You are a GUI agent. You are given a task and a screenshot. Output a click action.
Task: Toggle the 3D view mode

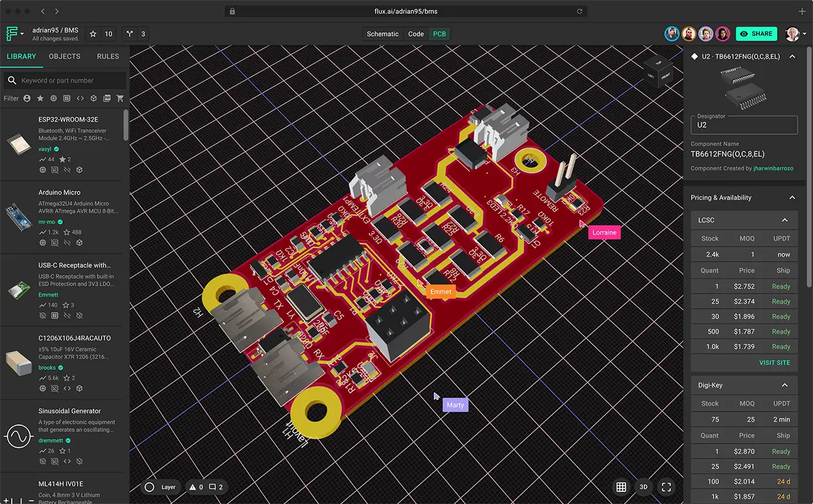click(x=643, y=487)
